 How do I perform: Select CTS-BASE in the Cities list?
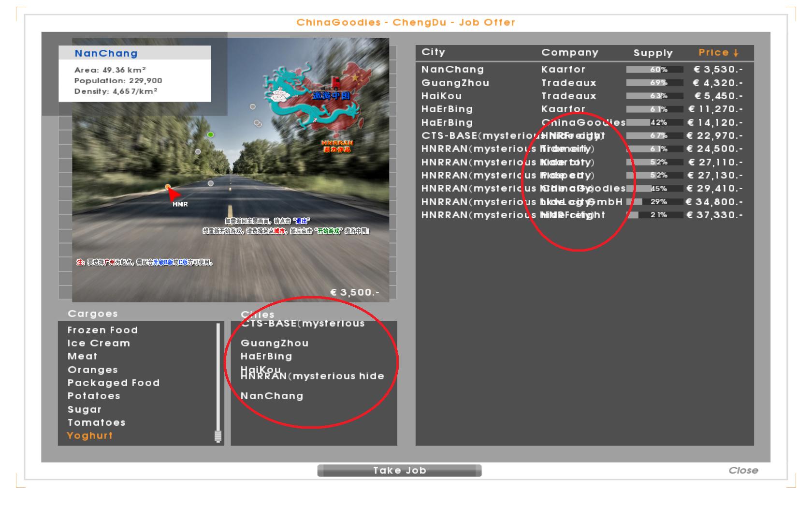point(303,324)
